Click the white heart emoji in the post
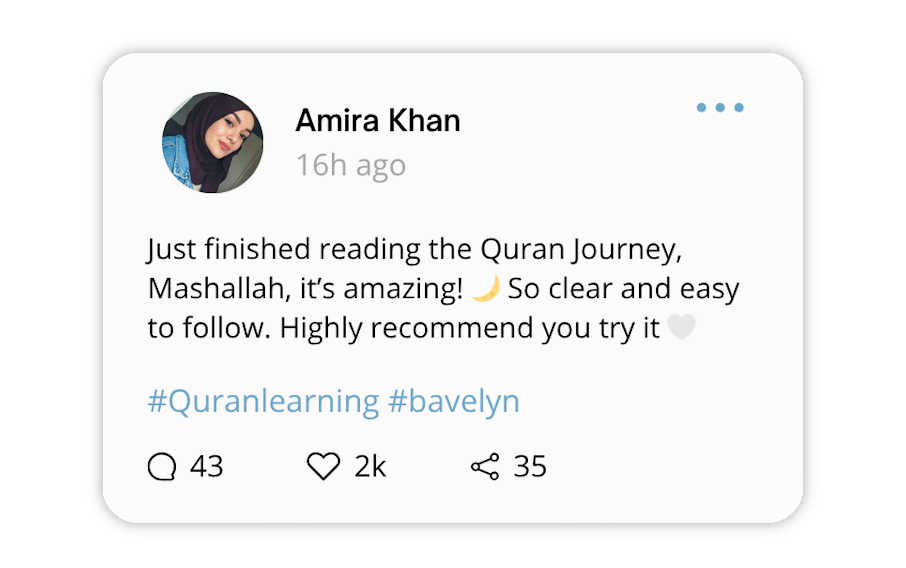906x568 pixels. tap(681, 328)
